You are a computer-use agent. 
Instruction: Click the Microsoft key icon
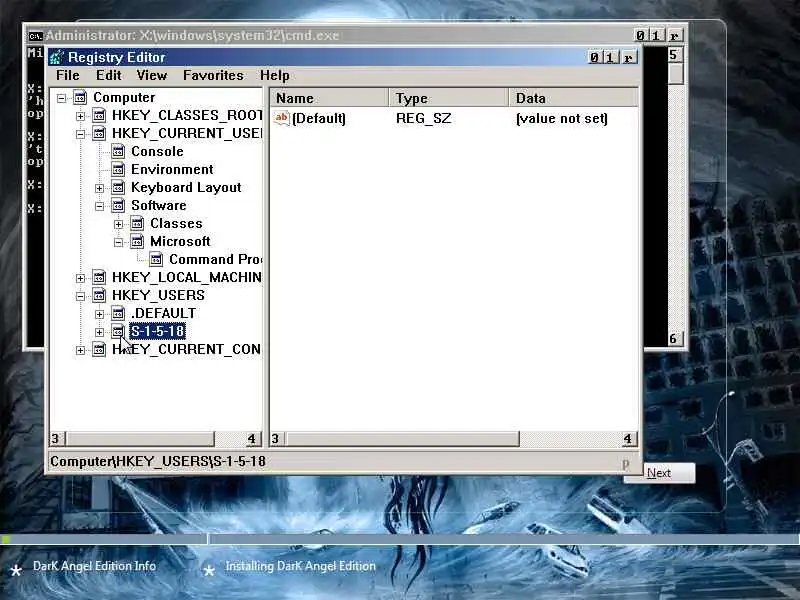click(137, 241)
